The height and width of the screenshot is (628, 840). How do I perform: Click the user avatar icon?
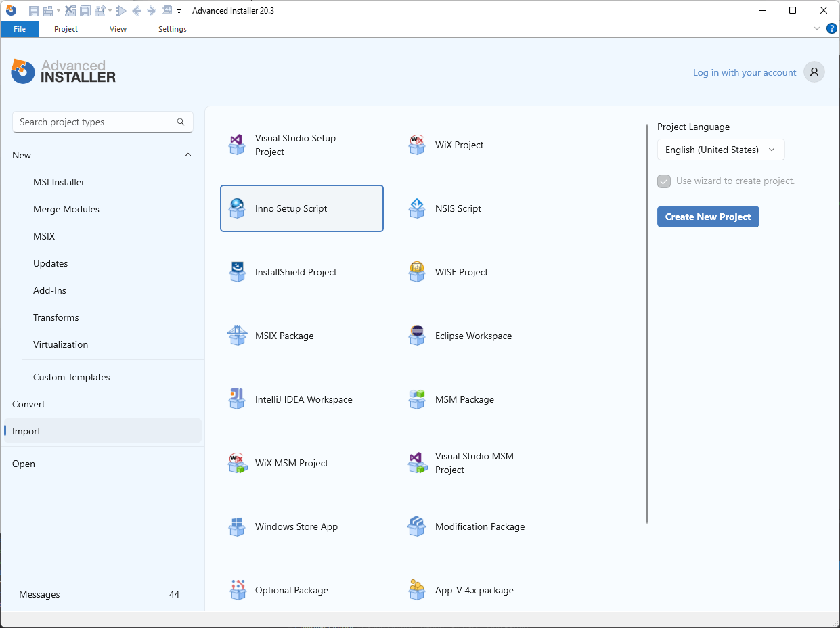tap(814, 72)
